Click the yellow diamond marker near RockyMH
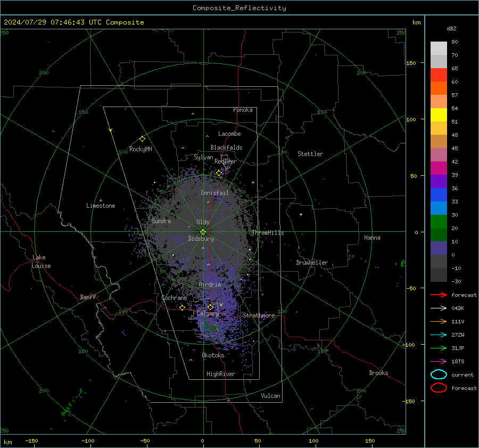Screen dimensions: 479x448 [x=142, y=139]
